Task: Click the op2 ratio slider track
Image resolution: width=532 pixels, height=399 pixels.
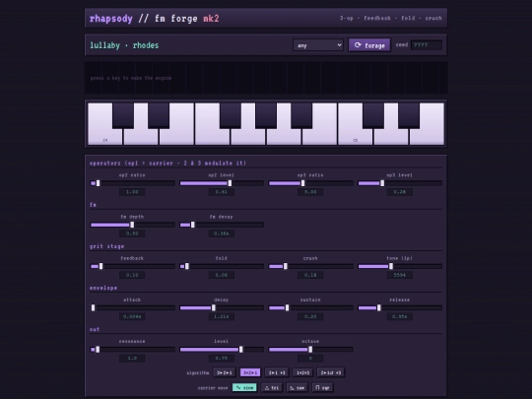Action: click(x=132, y=183)
